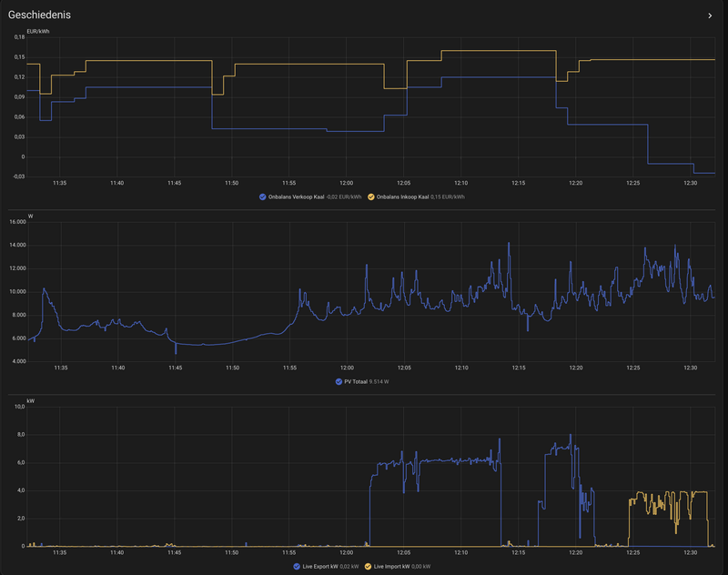The image size is (728, 575).
Task: Open full history via the chevron arrow
Action: 710,15
